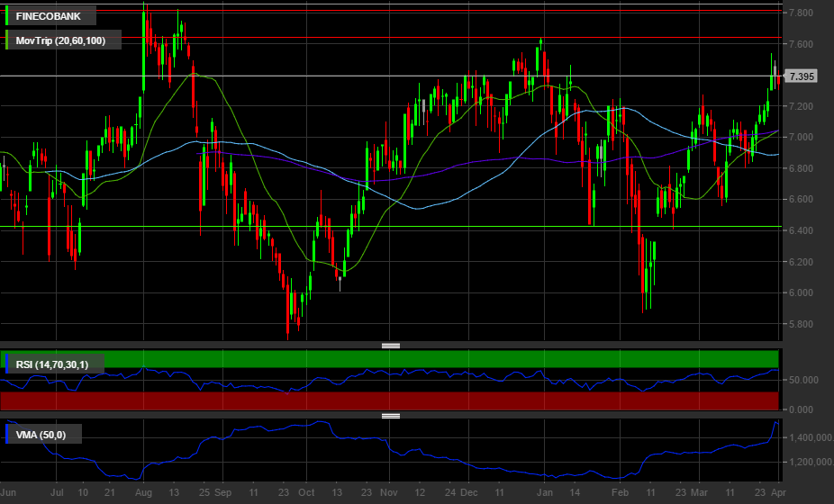Click the red RSI oversold band
This screenshot has width=834, height=504.
click(389, 400)
